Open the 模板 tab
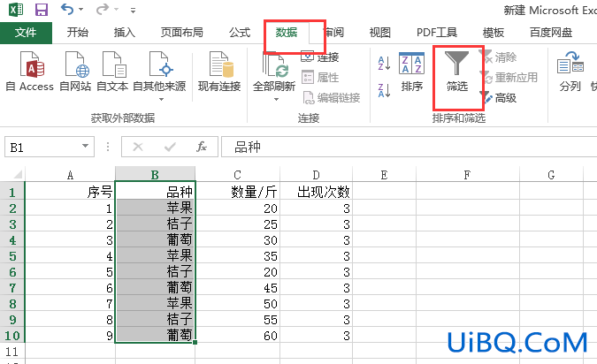 [494, 33]
